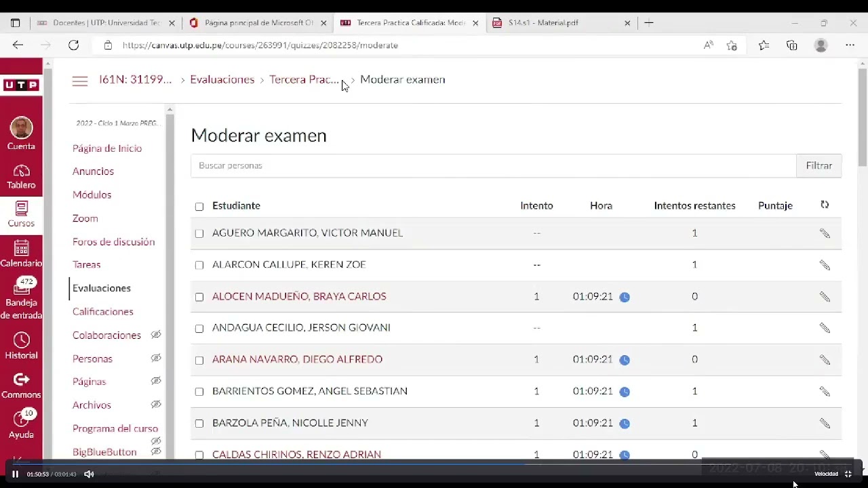Edit extensions for ALARCON CALLUPE pencil icon

[x=825, y=265]
